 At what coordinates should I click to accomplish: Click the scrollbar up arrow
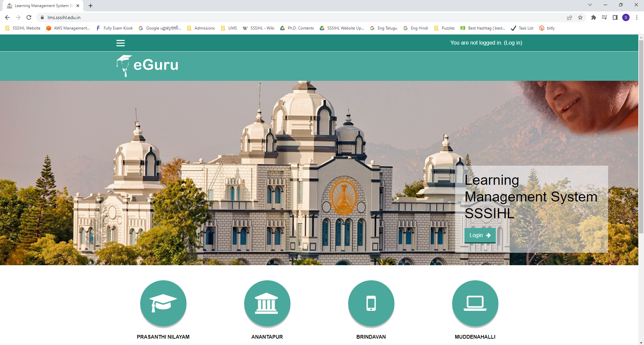641,37
